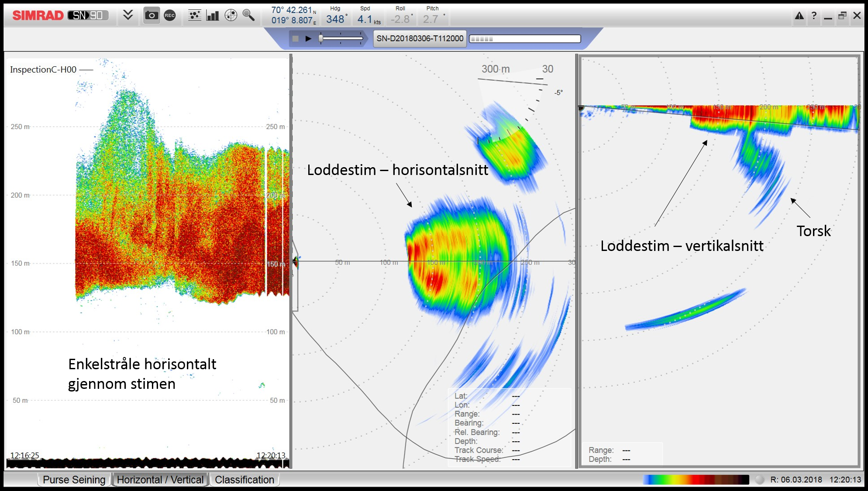Click the 300 m range label

[496, 69]
